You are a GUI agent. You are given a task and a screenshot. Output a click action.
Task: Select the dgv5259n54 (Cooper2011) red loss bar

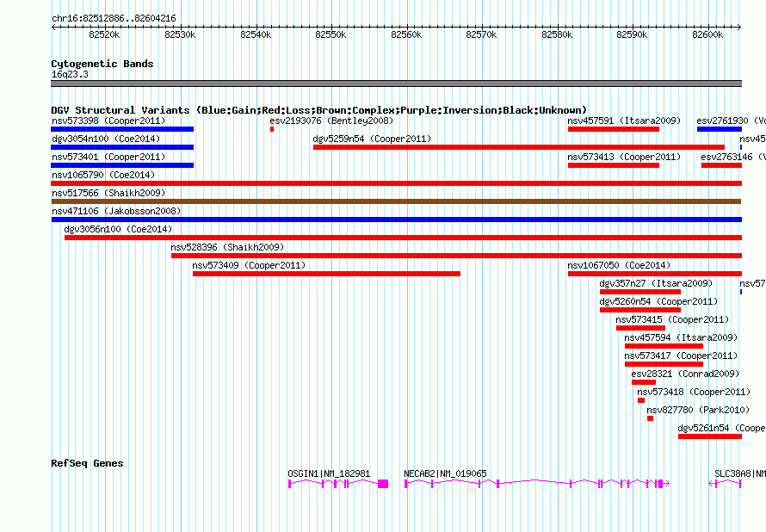click(518, 147)
